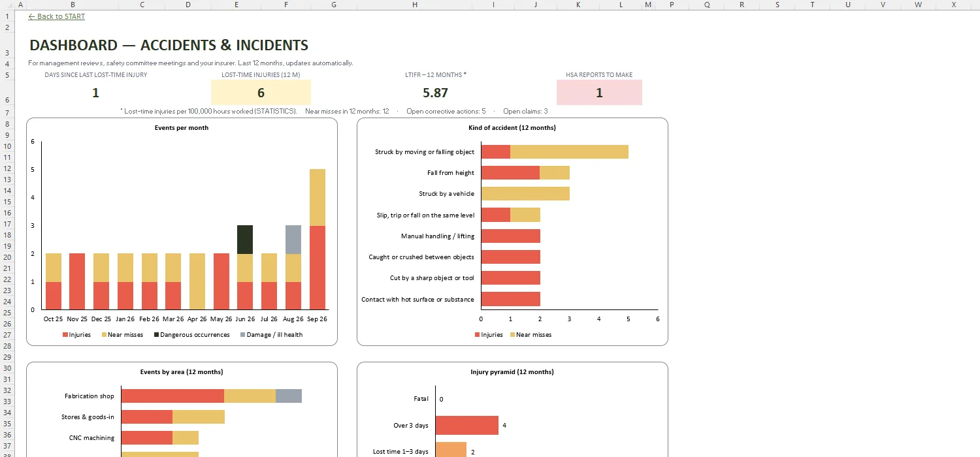Select the Struck by a vehicle bar

[x=525, y=193]
